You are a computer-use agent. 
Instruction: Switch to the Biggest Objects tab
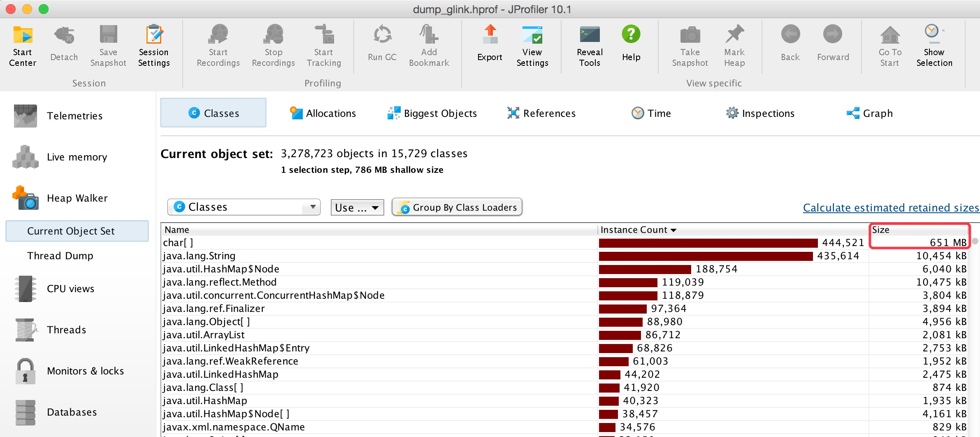point(432,113)
